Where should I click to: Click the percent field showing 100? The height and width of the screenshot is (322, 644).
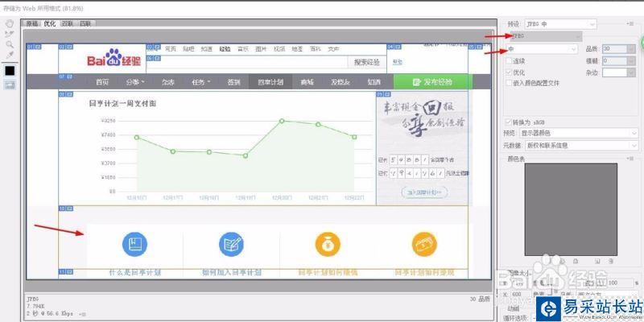[618, 283]
